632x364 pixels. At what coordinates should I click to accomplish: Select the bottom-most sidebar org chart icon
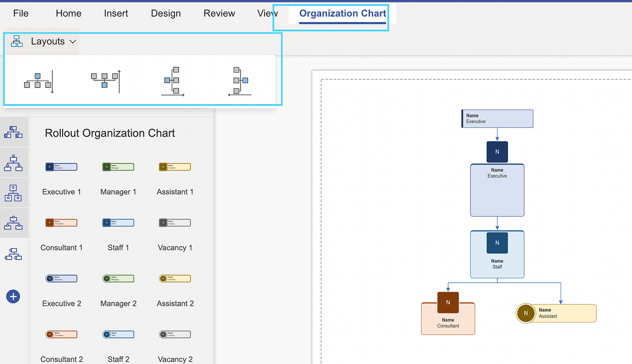(x=14, y=253)
